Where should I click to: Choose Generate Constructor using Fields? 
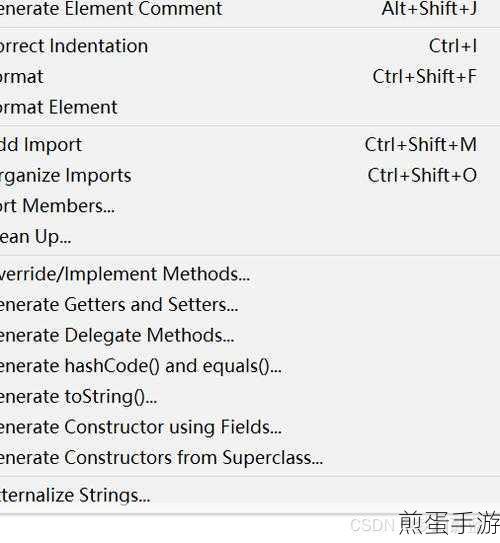click(250, 427)
